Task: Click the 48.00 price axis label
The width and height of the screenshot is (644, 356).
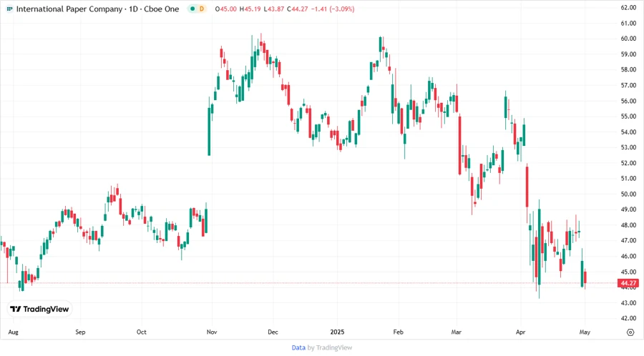Action: click(628, 225)
